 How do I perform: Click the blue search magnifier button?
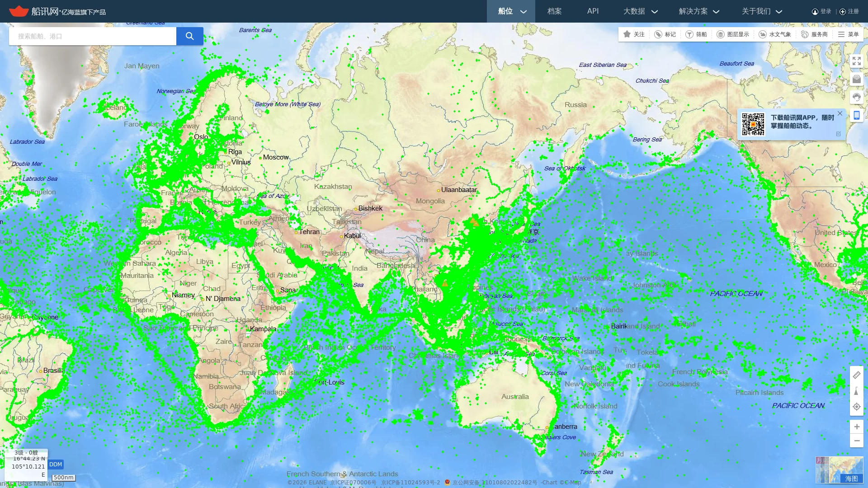point(189,36)
